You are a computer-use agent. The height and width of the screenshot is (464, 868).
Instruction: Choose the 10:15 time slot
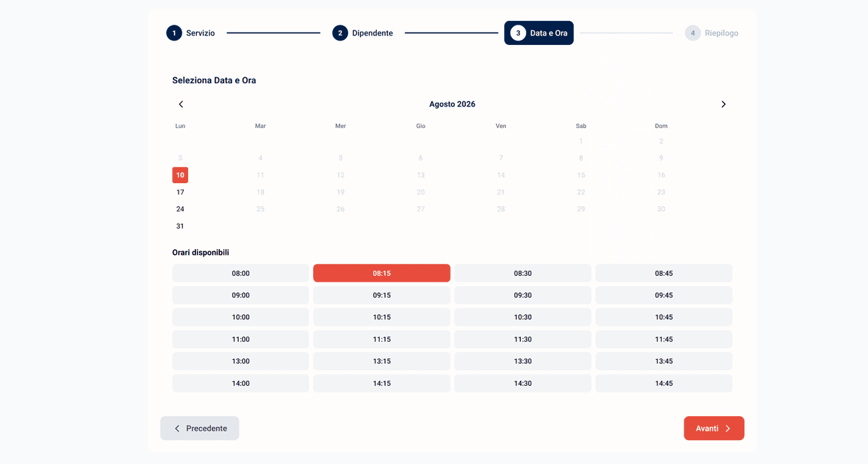tap(382, 318)
